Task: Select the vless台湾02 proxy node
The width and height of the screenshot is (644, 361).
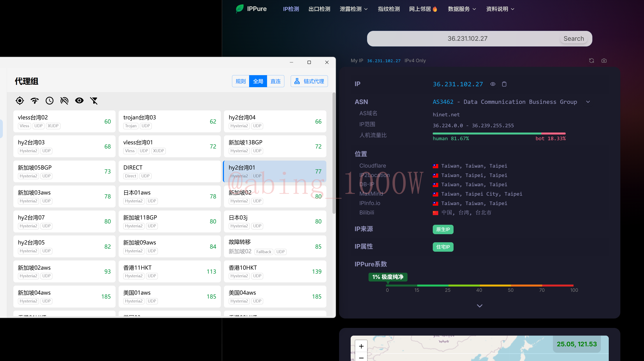Action: pyautogui.click(x=64, y=121)
